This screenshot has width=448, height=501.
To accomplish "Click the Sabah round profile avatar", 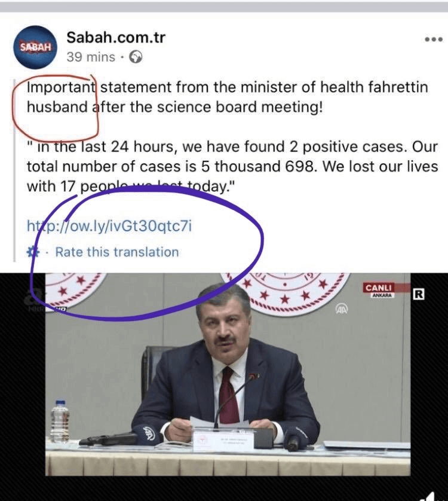I will click(x=35, y=47).
